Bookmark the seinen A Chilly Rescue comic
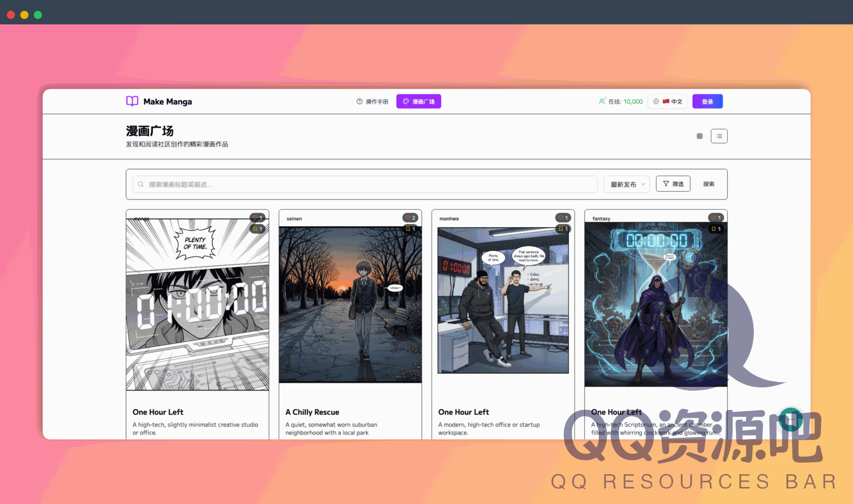 click(410, 229)
